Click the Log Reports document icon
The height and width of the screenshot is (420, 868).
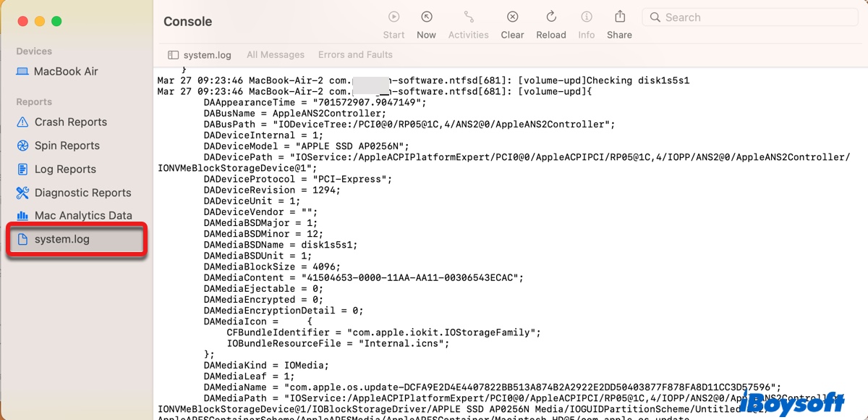[x=22, y=169]
